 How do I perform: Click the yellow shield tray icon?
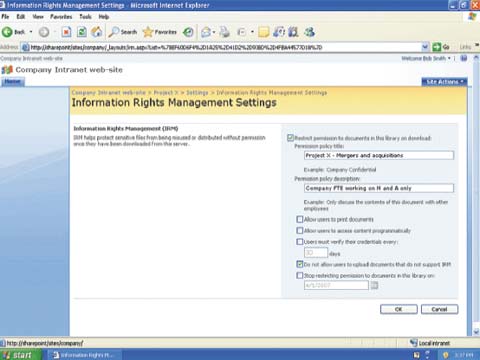[x=445, y=355]
